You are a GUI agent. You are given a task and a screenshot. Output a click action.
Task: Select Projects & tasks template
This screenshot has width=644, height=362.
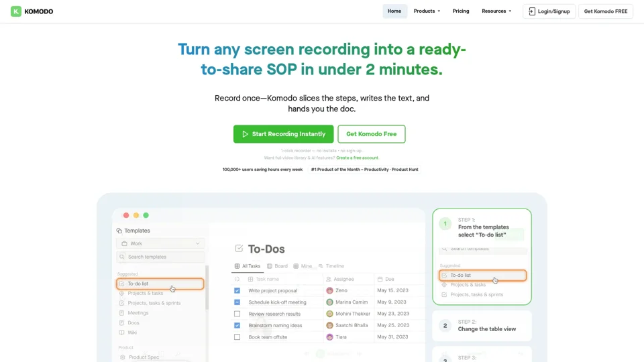(x=146, y=293)
